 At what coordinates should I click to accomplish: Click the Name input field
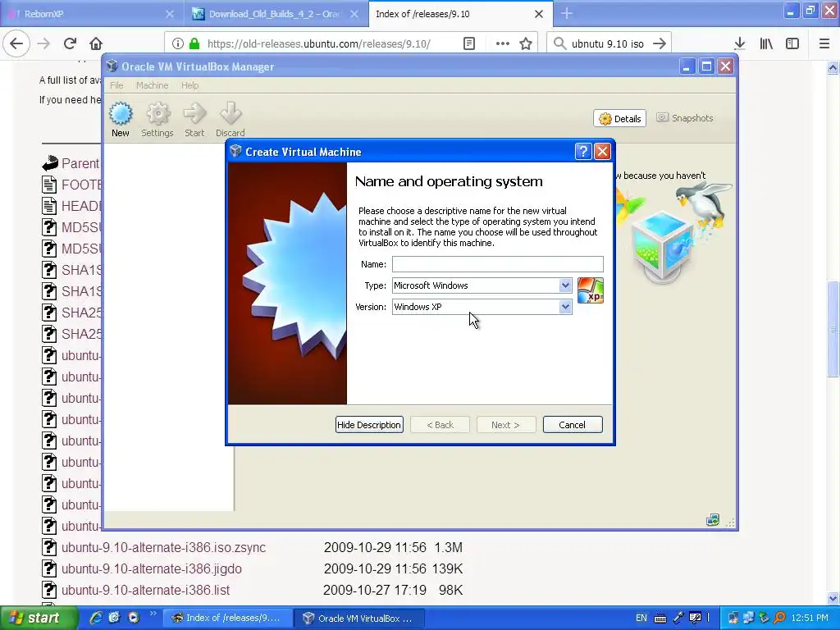tap(498, 264)
